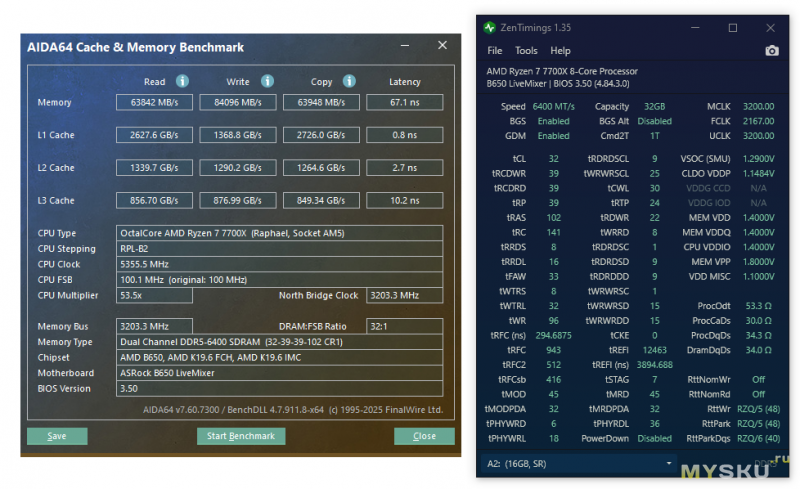The height and width of the screenshot is (489, 800).
Task: Open the Tools menu in ZenTimings
Action: [526, 51]
